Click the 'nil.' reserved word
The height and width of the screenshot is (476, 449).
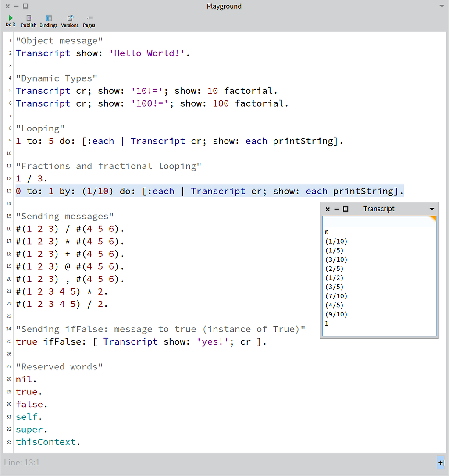click(x=26, y=380)
